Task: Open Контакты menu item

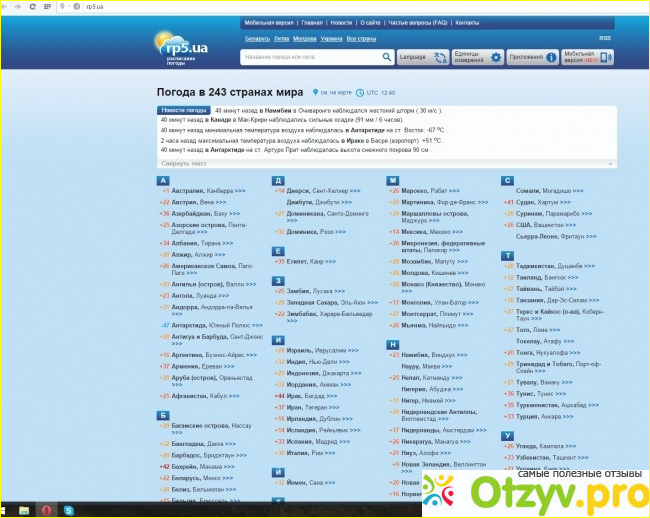Action: point(467,23)
